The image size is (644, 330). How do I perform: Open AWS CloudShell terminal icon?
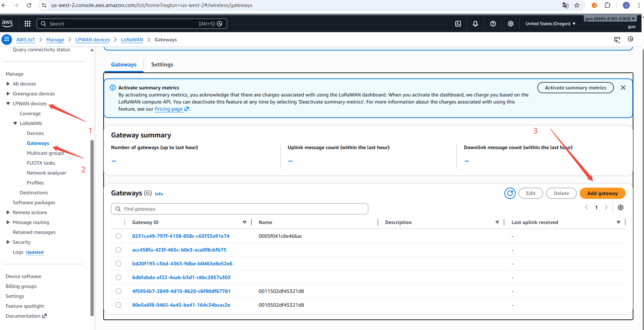[x=458, y=24]
